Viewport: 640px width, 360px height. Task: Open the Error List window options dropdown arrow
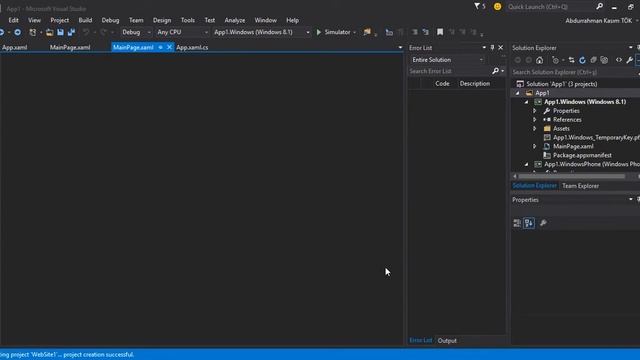(x=484, y=47)
